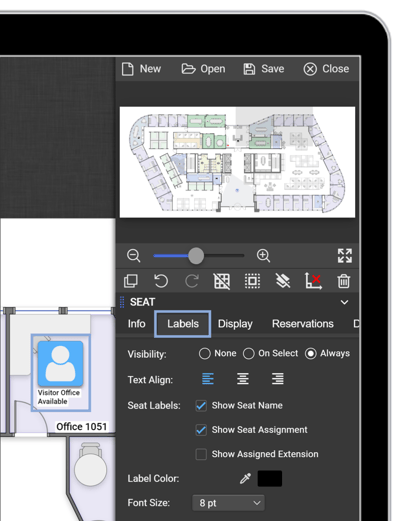Open the Font Size 8 pt dropdown
This screenshot has width=399, height=521.
pos(228,503)
